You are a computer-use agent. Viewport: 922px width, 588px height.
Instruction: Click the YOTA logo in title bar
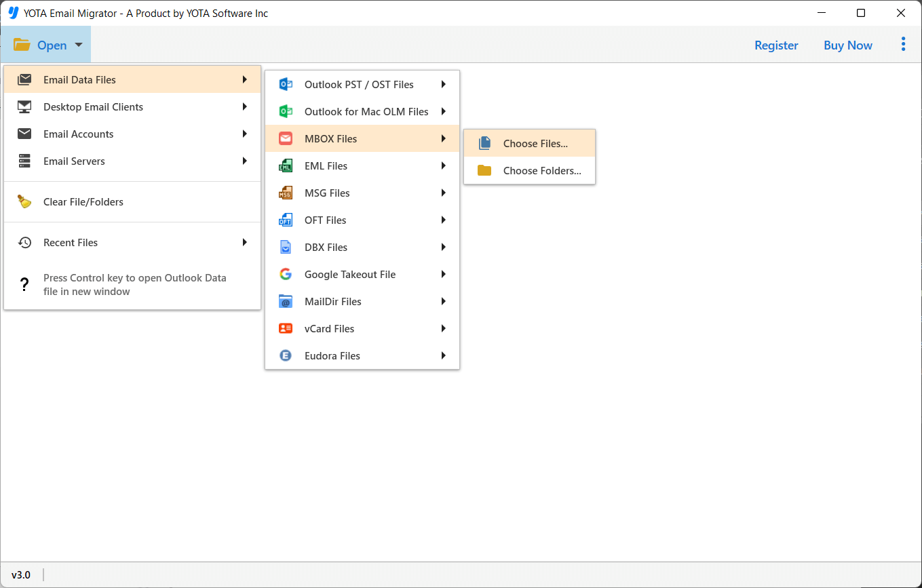[12, 13]
